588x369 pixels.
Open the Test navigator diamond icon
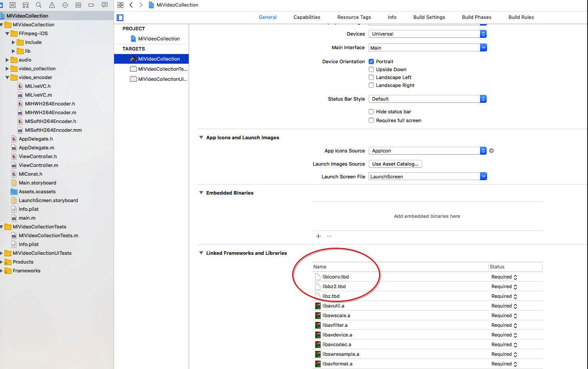tap(65, 5)
